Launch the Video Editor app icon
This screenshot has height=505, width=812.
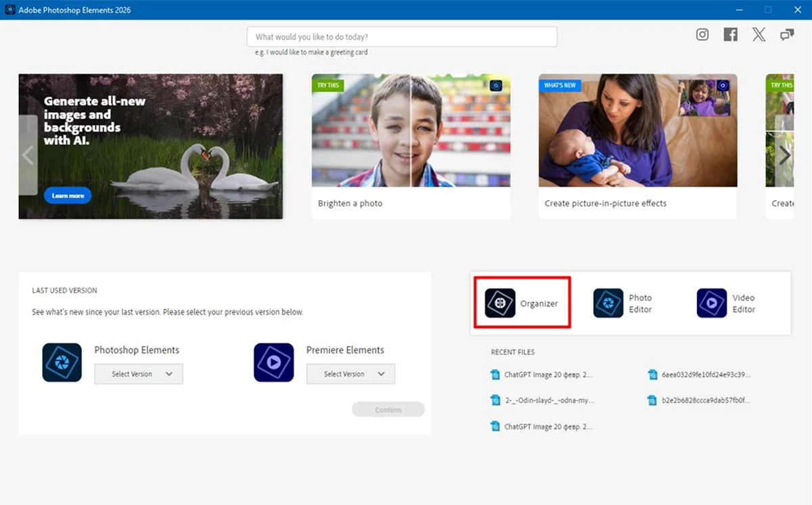point(712,304)
